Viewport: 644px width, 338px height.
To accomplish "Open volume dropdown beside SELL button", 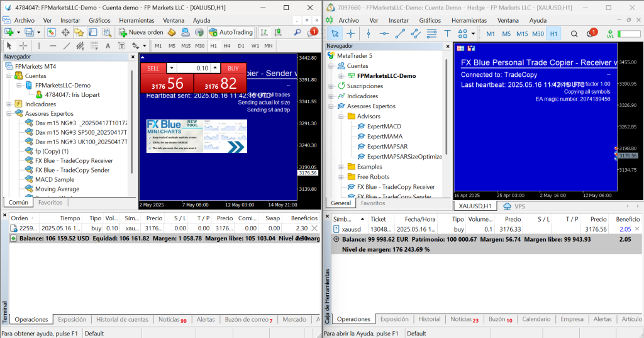I will (x=172, y=68).
